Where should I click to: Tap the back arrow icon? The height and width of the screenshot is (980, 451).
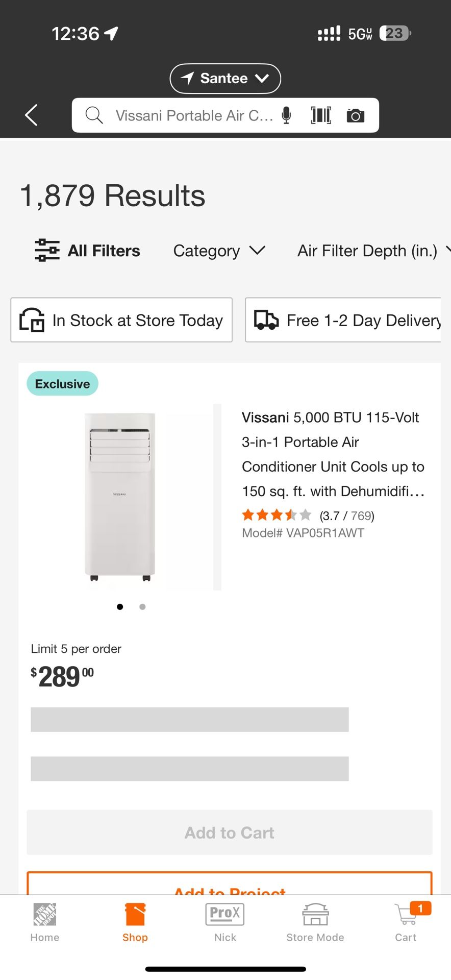pos(32,115)
